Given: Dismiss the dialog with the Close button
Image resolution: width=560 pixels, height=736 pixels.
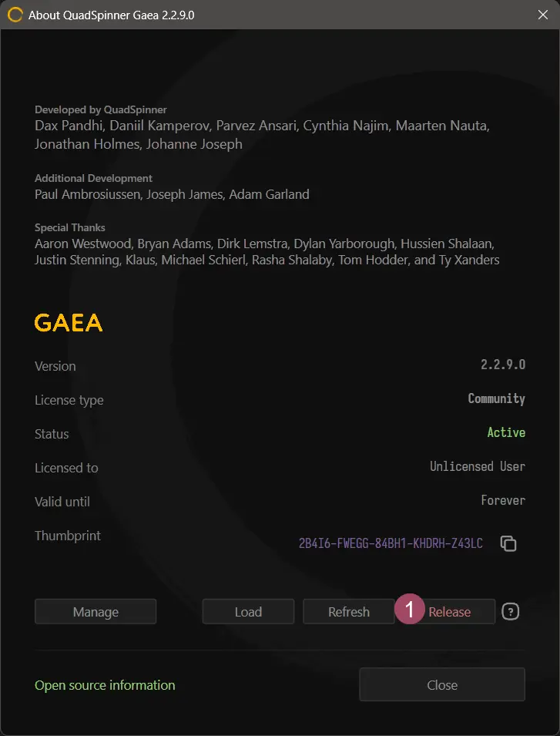Looking at the screenshot, I should tap(442, 684).
